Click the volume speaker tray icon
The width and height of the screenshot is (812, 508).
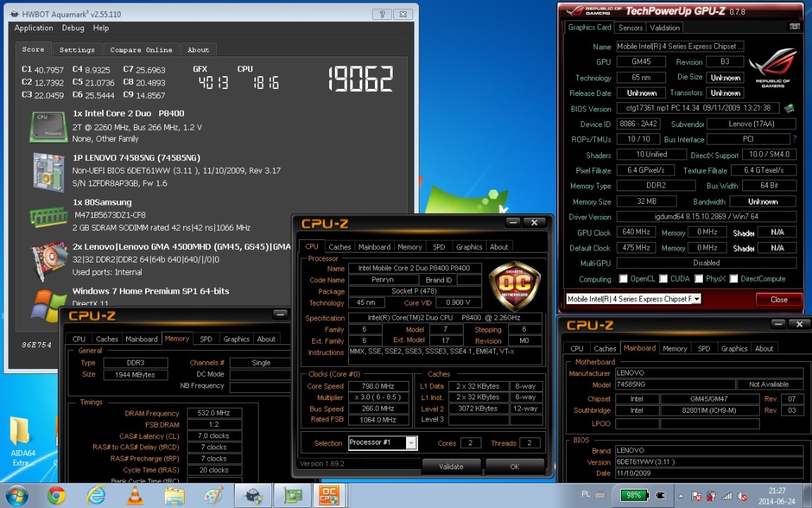coord(742,496)
